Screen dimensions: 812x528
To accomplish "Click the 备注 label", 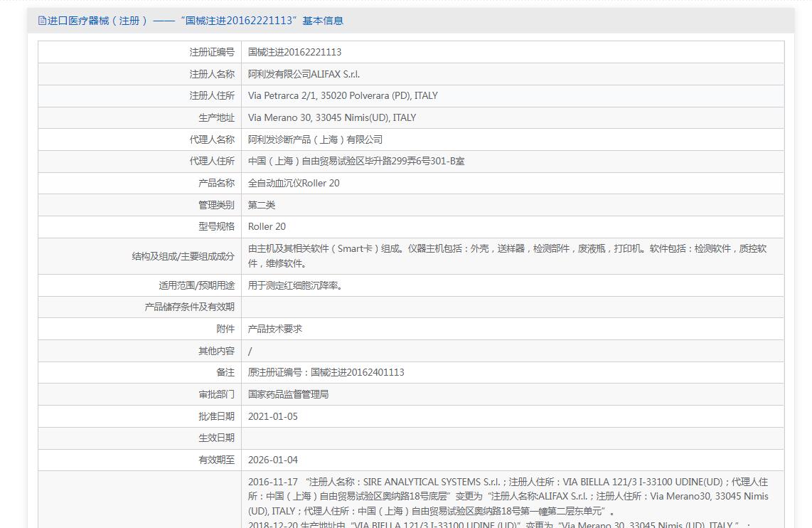I will 225,373.
